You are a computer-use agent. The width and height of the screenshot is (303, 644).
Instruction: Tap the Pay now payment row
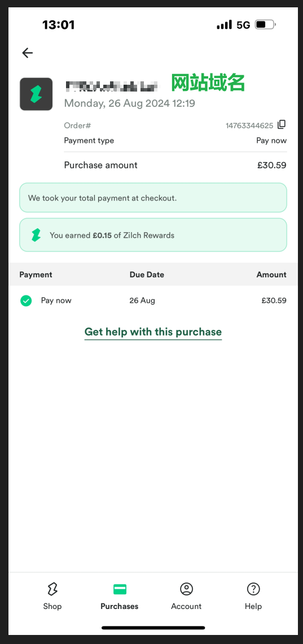[x=153, y=301]
